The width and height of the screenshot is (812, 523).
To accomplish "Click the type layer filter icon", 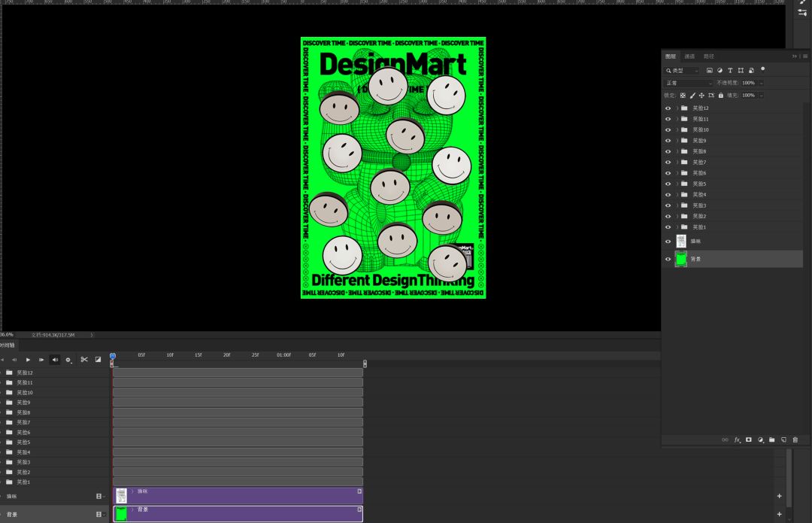I will point(730,71).
